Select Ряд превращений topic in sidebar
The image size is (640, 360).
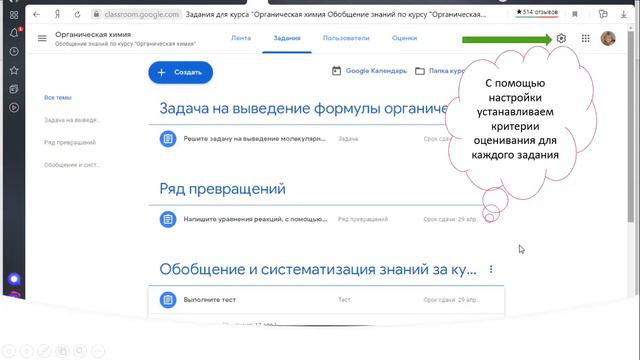[70, 142]
